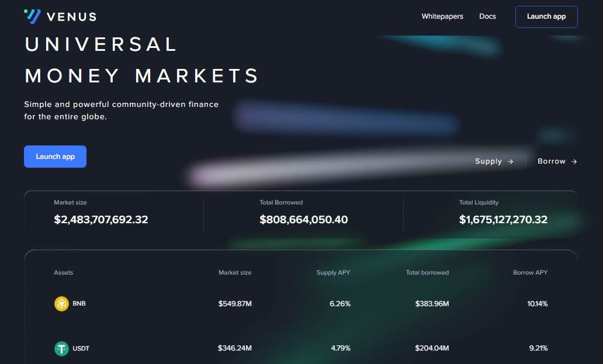
Task: Click the Total Borrowed stat label
Action: click(281, 203)
